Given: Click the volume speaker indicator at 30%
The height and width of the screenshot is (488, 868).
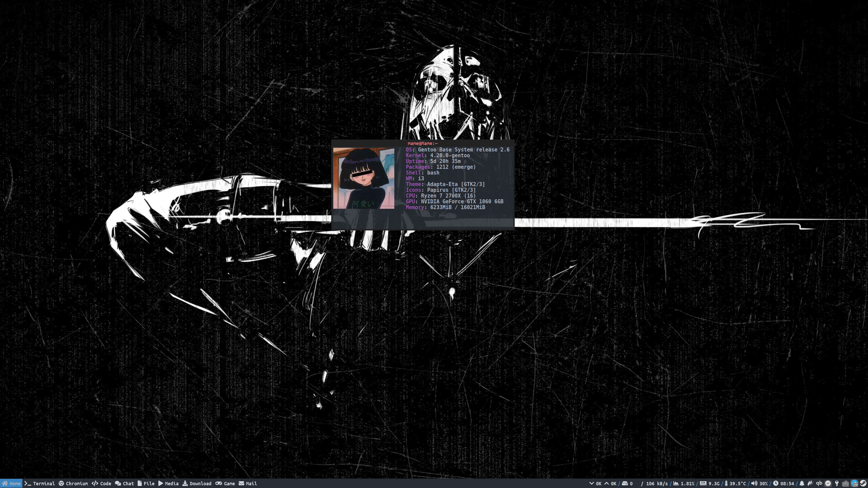Looking at the screenshot, I should click(759, 484).
